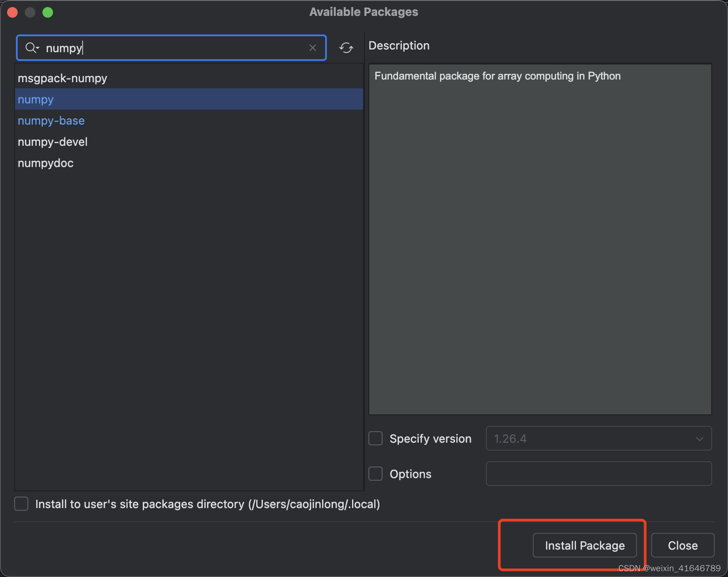Select the msgpack-numpy package

62,78
